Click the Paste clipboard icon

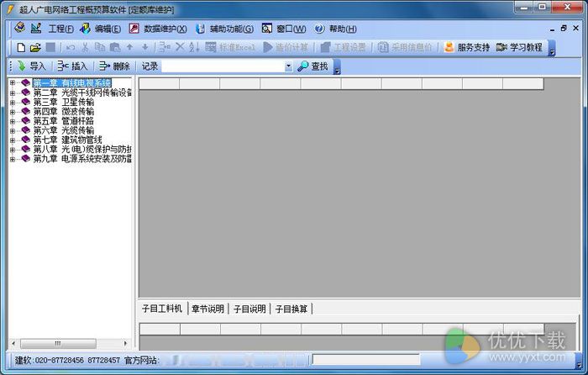tap(115, 47)
